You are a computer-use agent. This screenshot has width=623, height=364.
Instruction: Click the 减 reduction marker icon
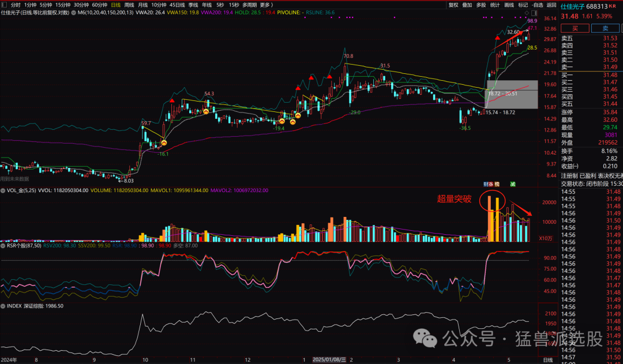[513, 185]
